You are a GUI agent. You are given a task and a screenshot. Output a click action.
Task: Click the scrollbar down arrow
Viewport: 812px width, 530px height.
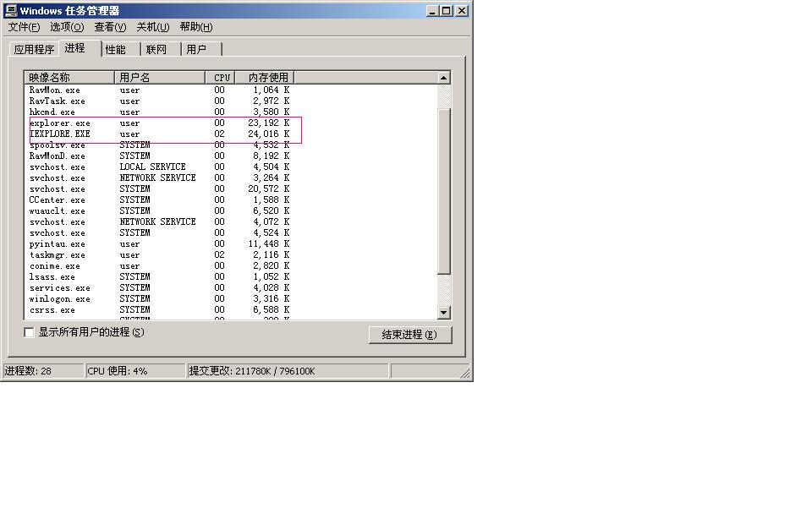click(x=444, y=312)
